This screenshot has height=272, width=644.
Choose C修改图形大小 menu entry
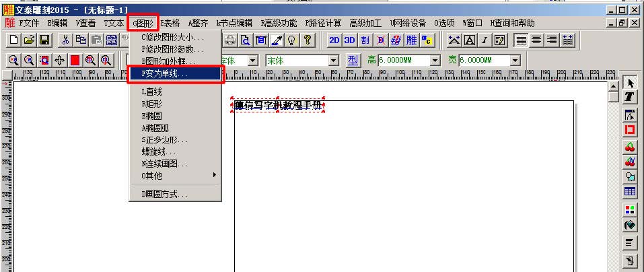coord(176,38)
